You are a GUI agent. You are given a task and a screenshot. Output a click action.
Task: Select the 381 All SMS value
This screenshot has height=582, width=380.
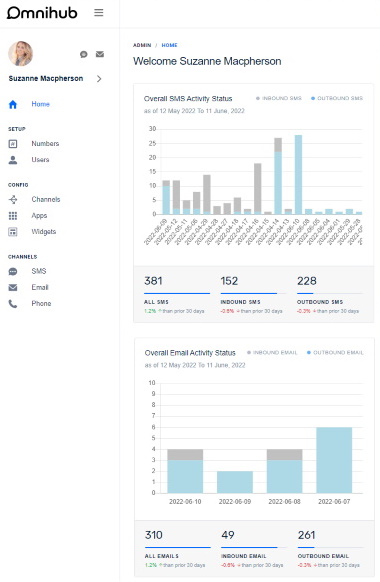tap(153, 281)
